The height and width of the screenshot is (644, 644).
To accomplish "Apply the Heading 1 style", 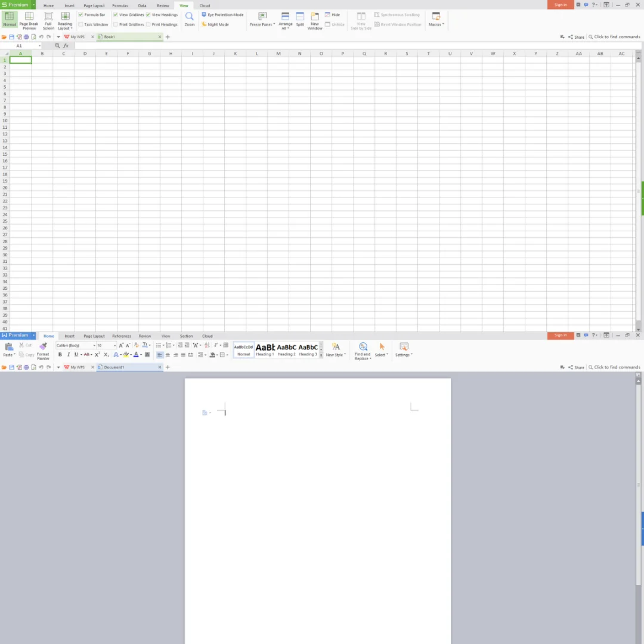I will click(x=265, y=349).
